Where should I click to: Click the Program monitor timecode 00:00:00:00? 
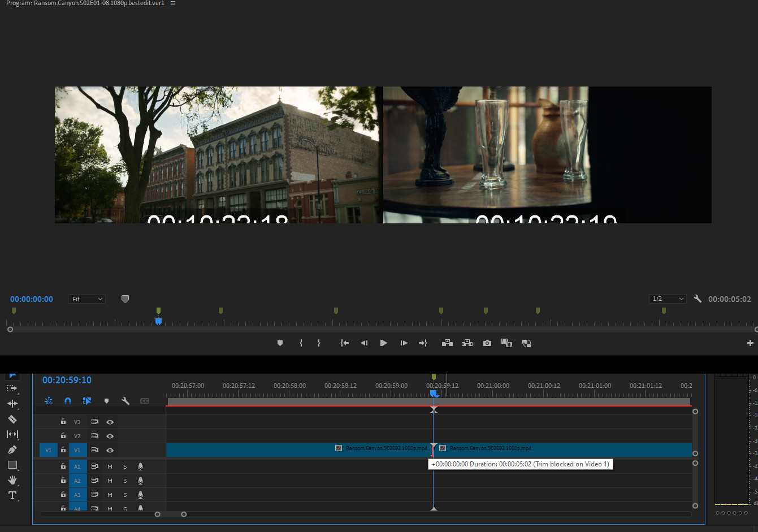pos(32,299)
